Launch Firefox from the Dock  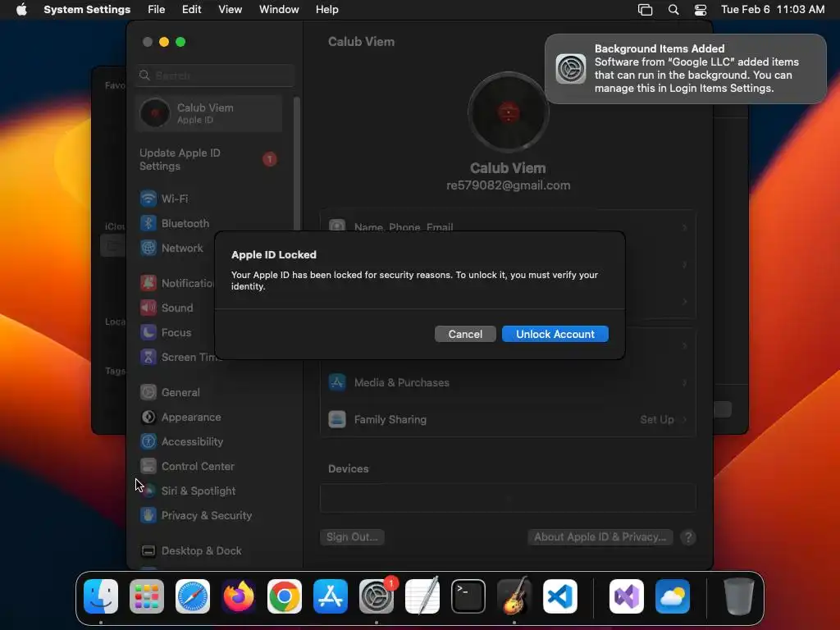tap(239, 596)
